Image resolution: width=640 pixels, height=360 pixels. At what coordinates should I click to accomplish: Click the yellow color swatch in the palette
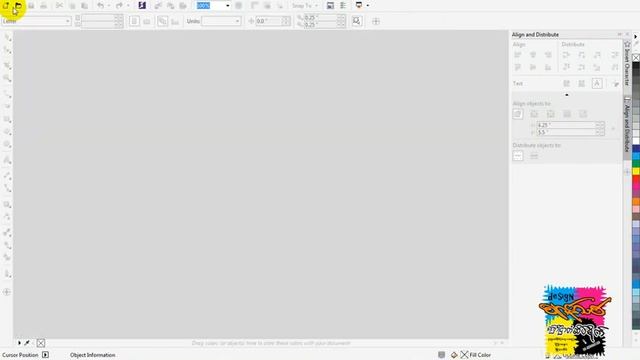tap(636, 171)
